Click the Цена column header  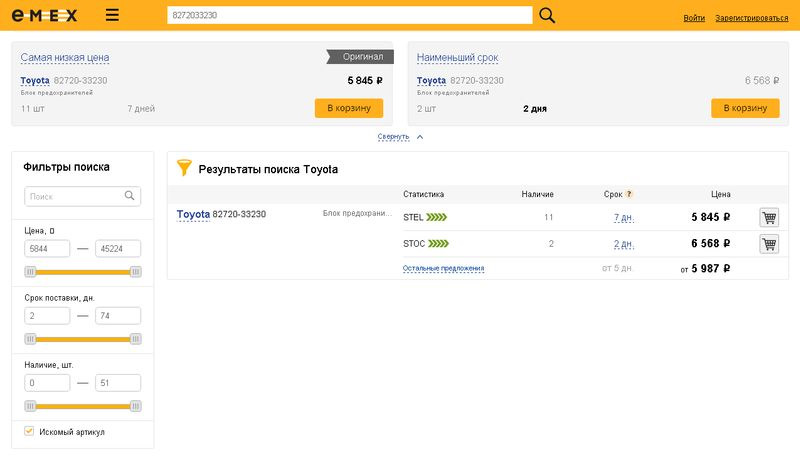coord(720,194)
